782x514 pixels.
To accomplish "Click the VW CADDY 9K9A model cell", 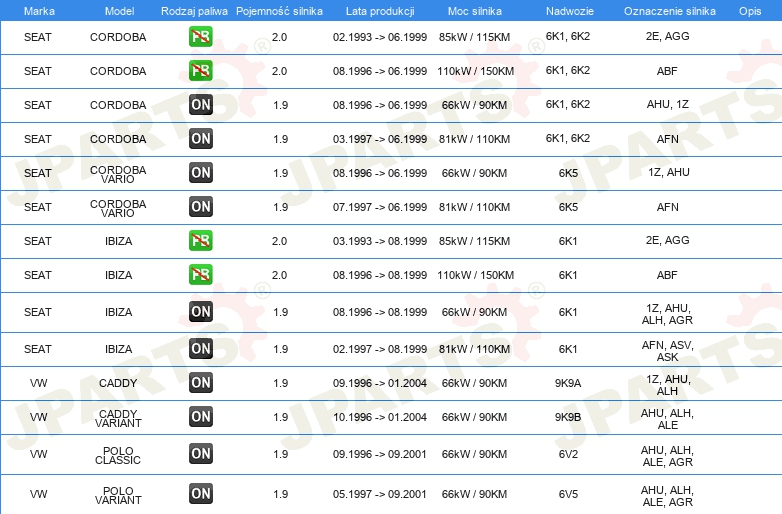I will 118,383.
